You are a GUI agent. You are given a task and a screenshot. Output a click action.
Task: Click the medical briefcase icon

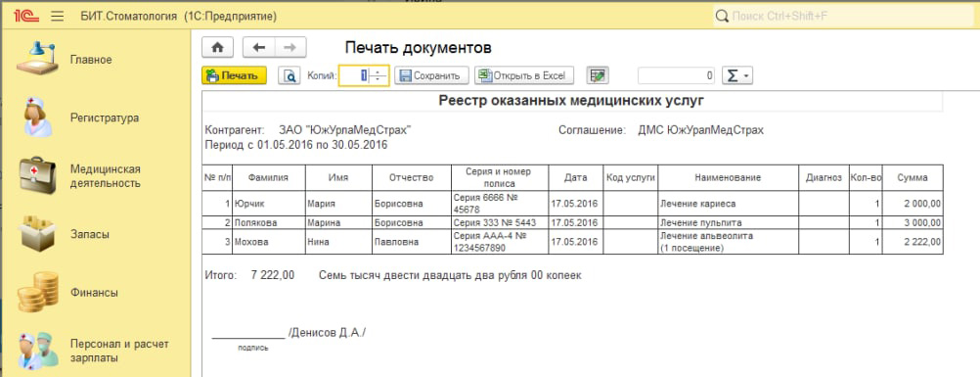point(37,176)
